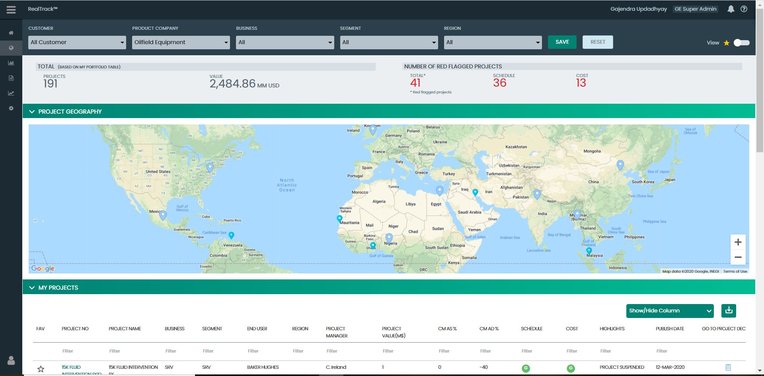This screenshot has width=764, height=376.
Task: Click the Gajendra Updadhyay user name
Action: pos(638,9)
